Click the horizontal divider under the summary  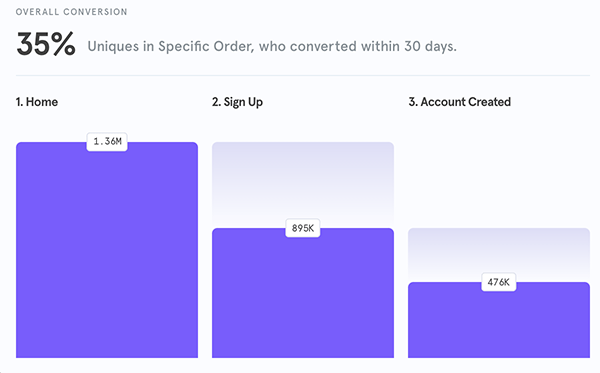[x=303, y=75]
